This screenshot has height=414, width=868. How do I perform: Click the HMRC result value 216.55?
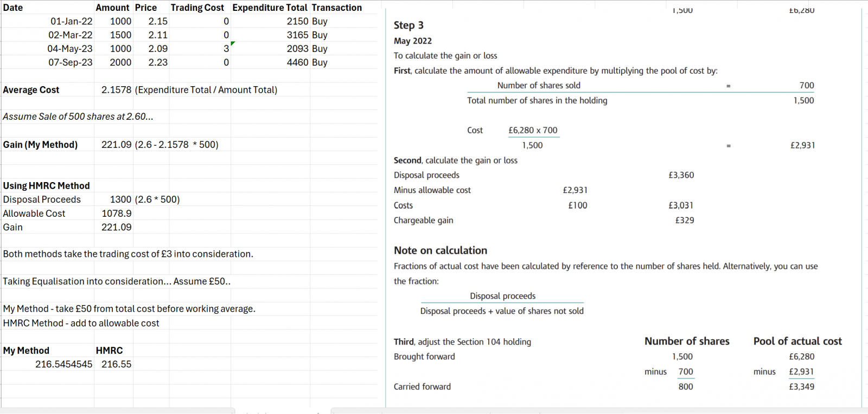116,364
